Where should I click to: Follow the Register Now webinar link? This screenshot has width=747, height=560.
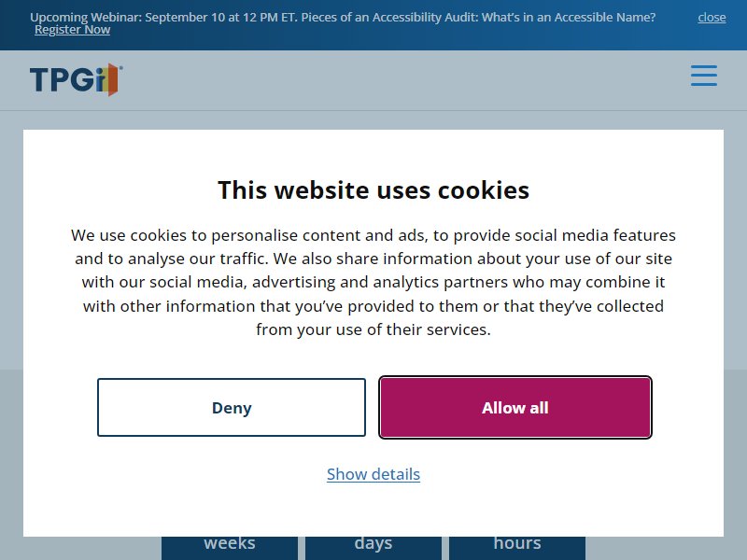(x=73, y=30)
